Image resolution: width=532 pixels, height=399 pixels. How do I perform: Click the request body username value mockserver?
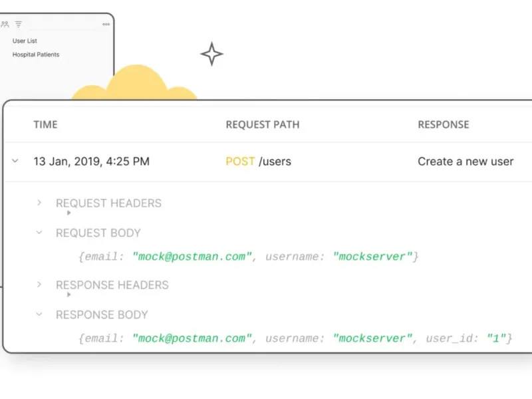tap(372, 257)
